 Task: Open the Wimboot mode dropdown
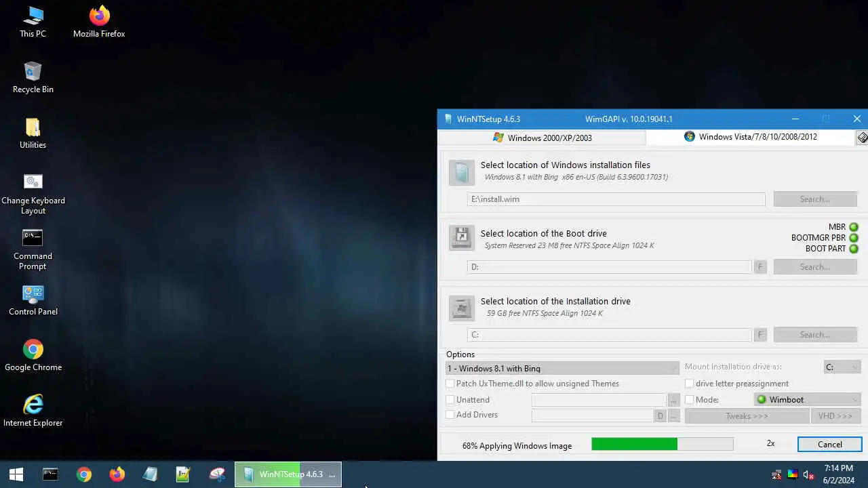[x=807, y=400]
